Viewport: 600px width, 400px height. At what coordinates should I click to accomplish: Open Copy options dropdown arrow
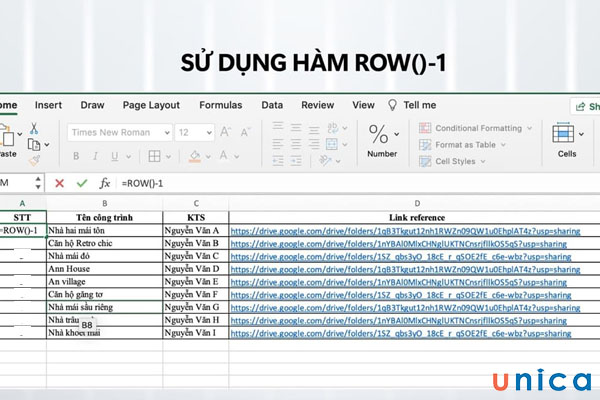pyautogui.click(x=47, y=145)
